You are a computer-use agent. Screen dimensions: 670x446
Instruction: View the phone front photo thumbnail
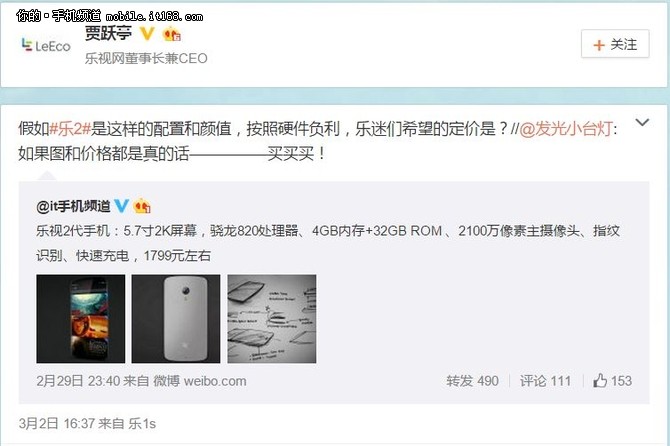[x=81, y=319]
